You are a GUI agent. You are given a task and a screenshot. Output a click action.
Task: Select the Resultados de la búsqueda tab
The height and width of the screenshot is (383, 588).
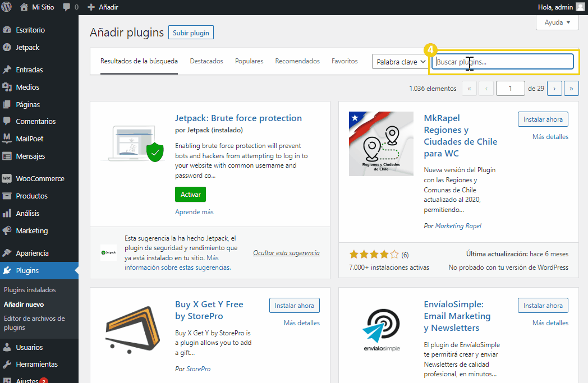(139, 61)
